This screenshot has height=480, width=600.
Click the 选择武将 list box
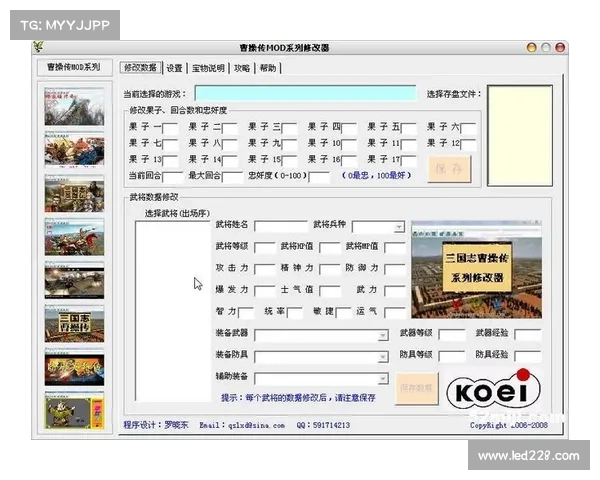point(173,311)
